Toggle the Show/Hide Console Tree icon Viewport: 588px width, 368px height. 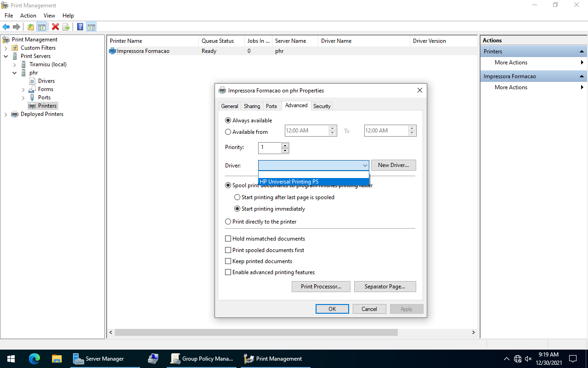(x=41, y=27)
